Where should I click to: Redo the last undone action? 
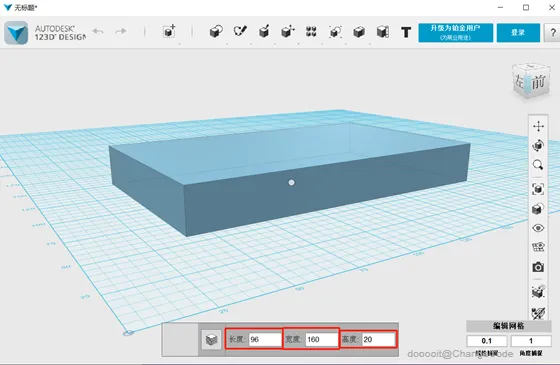tap(121, 31)
